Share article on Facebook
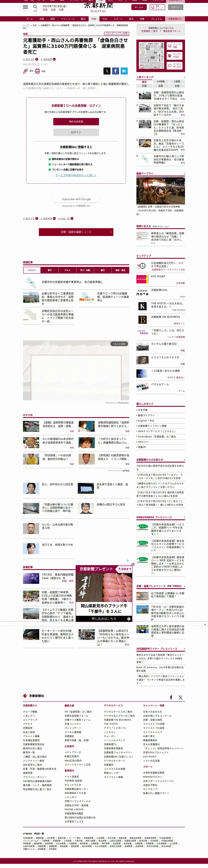The width and height of the screenshot is (208, 868). point(116,71)
